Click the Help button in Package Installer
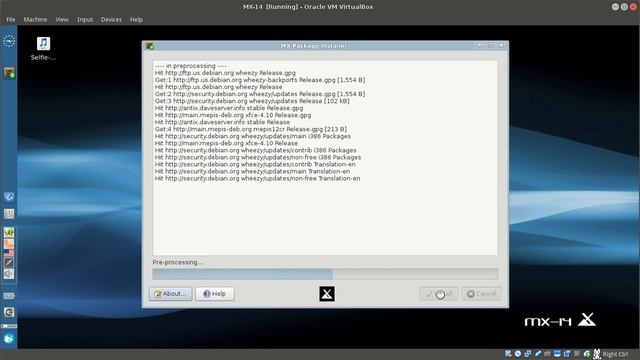Viewport: 640px width, 360px height. (x=215, y=294)
